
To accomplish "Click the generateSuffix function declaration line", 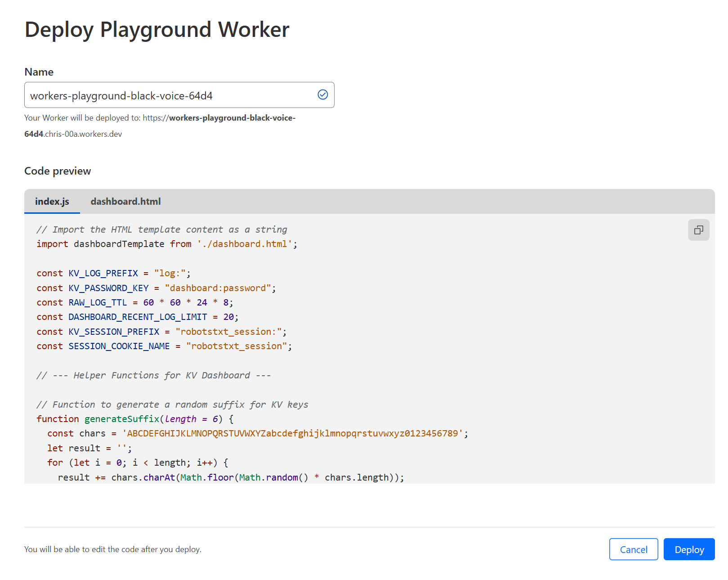I will (134, 419).
